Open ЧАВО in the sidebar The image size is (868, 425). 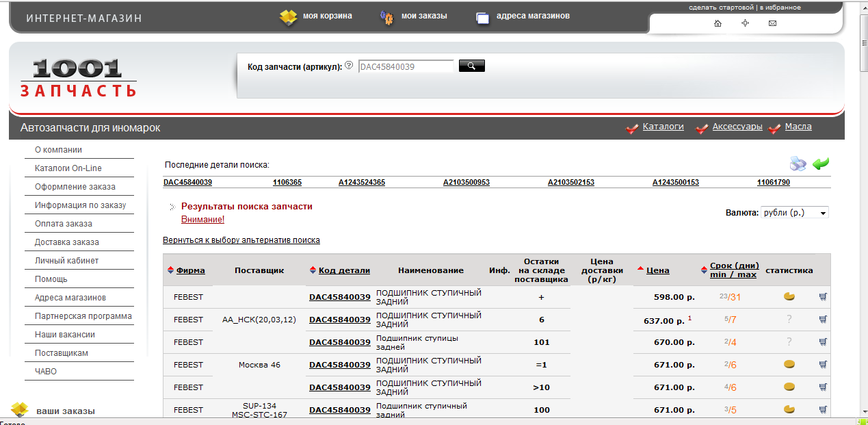(46, 372)
